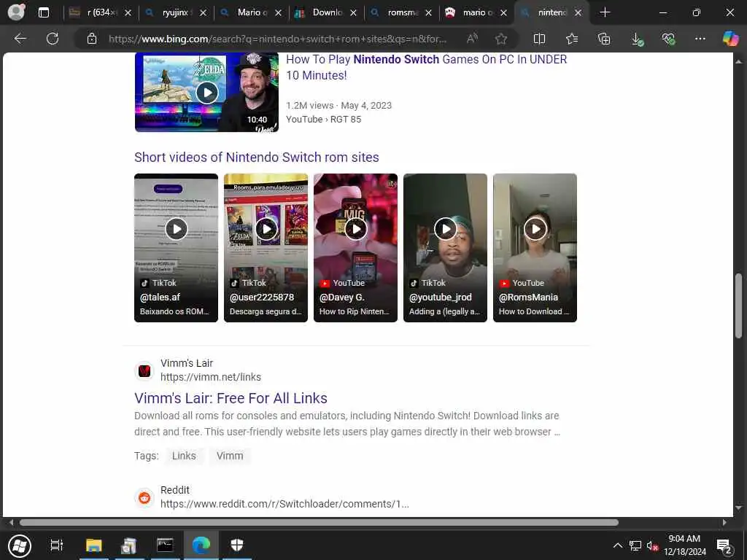The width and height of the screenshot is (747, 560).
Task: Click Microsoft Edge taskbar icon
Action: pyautogui.click(x=201, y=545)
